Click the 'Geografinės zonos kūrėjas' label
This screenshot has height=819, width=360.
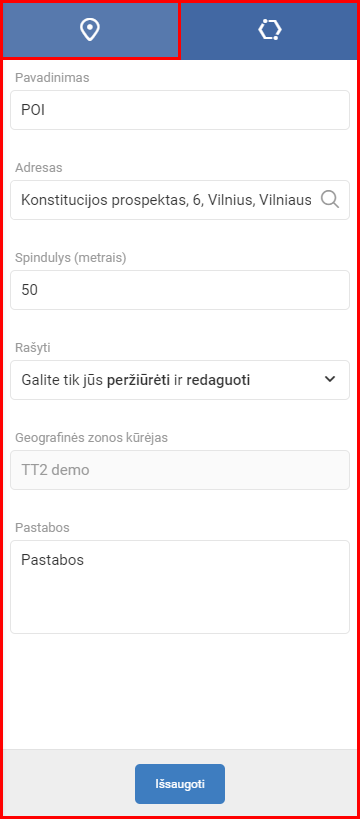91,438
